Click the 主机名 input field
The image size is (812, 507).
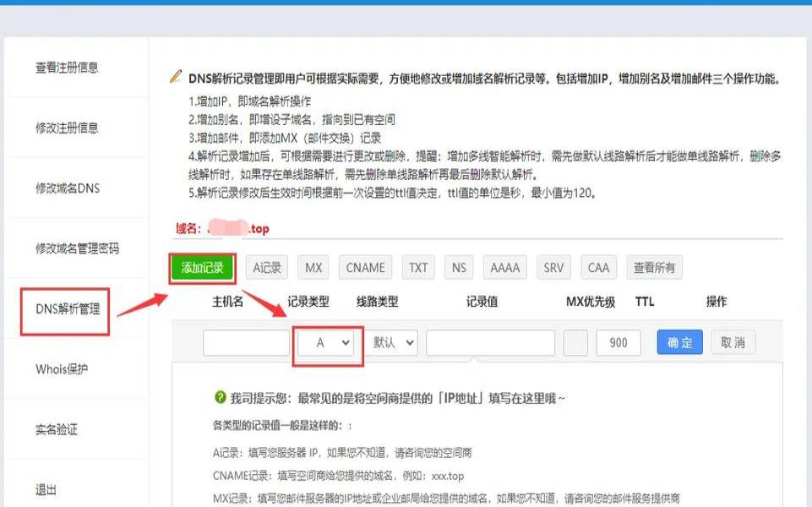(x=245, y=342)
